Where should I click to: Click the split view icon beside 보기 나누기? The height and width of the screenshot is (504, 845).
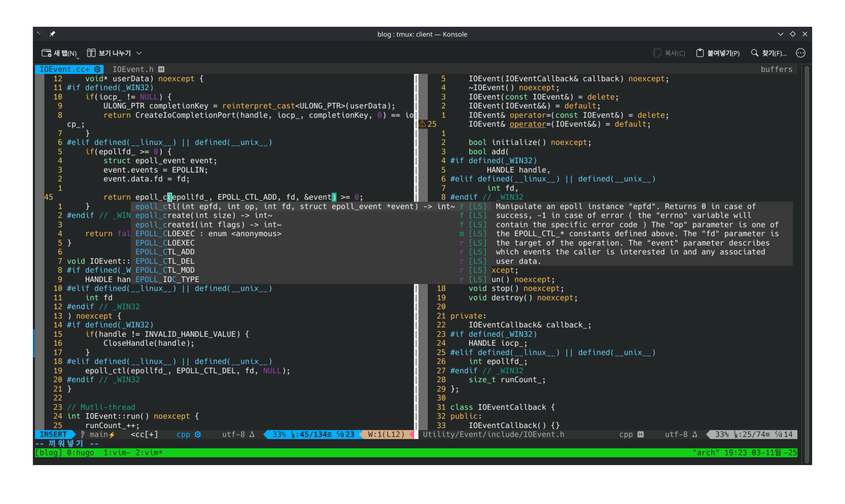[x=91, y=53]
